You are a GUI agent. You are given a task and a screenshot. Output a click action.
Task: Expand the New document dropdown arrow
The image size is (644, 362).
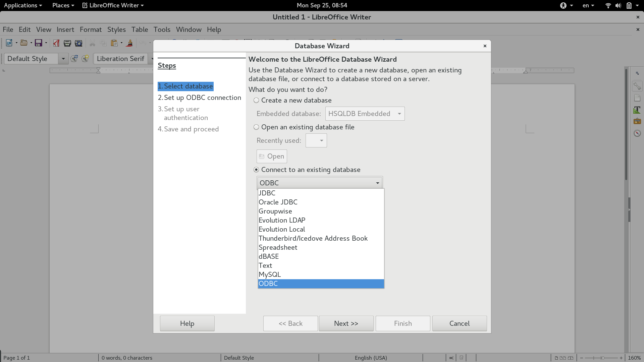coord(16,43)
